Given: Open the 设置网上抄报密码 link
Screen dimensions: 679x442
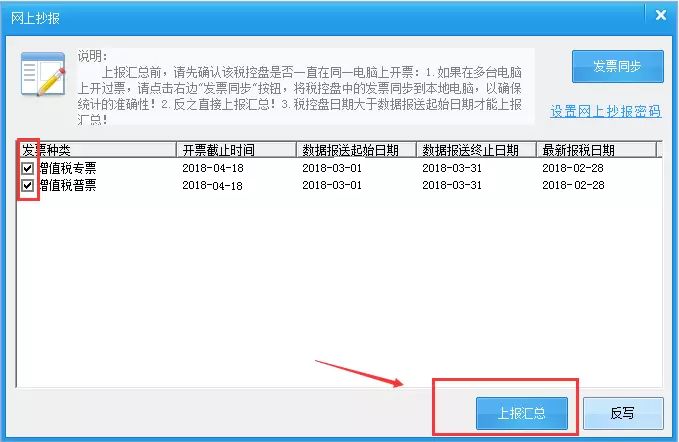Looking at the screenshot, I should tap(605, 111).
